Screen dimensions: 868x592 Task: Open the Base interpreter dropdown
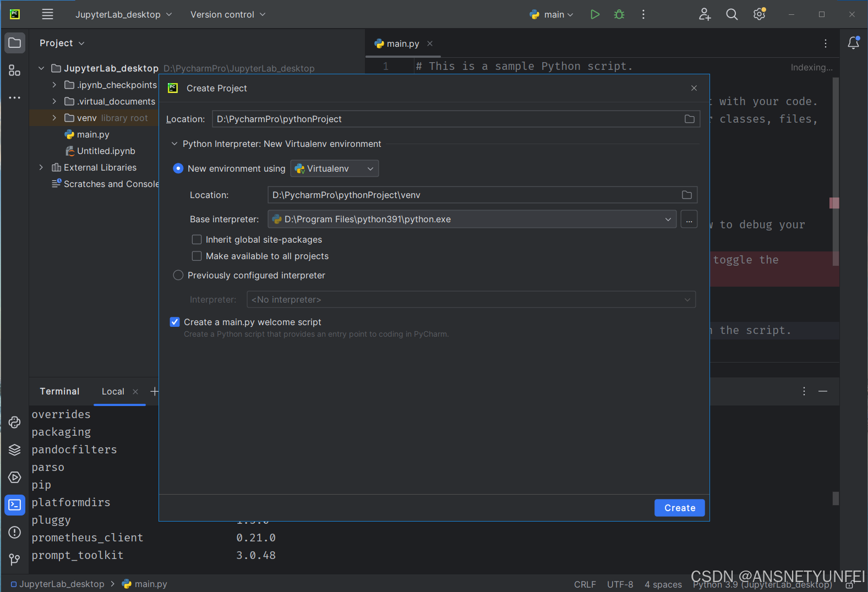click(472, 219)
